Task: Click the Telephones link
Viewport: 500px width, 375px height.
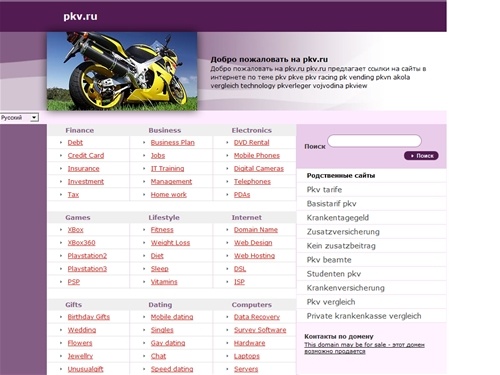Action: pos(252,181)
